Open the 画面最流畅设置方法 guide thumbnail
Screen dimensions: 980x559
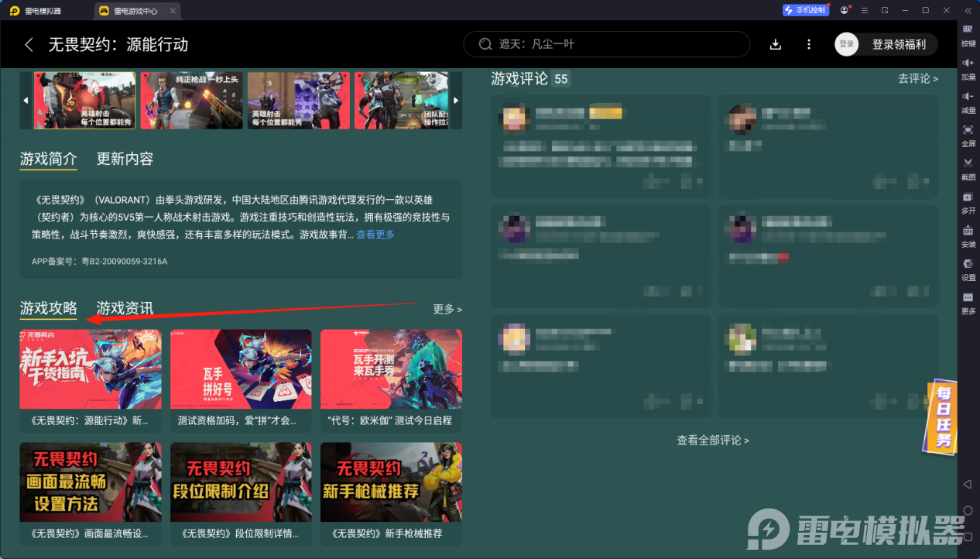91,482
